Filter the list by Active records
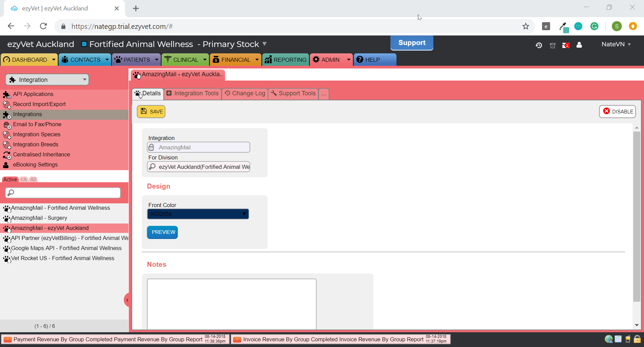Viewport: 644px width, 347px height. click(x=10, y=180)
